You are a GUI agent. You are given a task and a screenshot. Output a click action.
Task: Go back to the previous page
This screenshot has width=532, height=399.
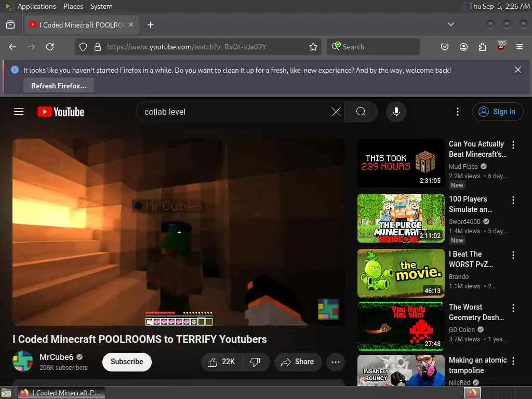point(12,47)
